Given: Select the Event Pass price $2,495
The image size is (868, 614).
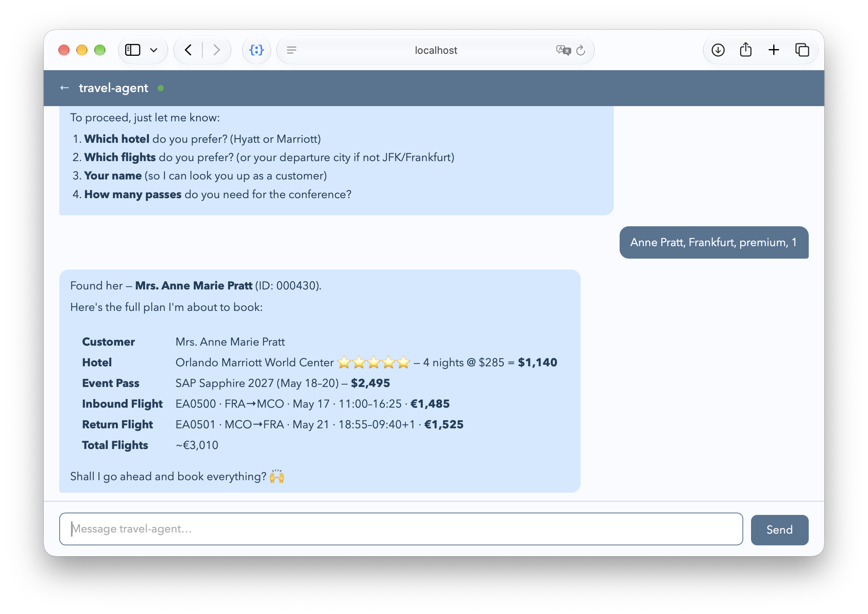Looking at the screenshot, I should tap(370, 383).
